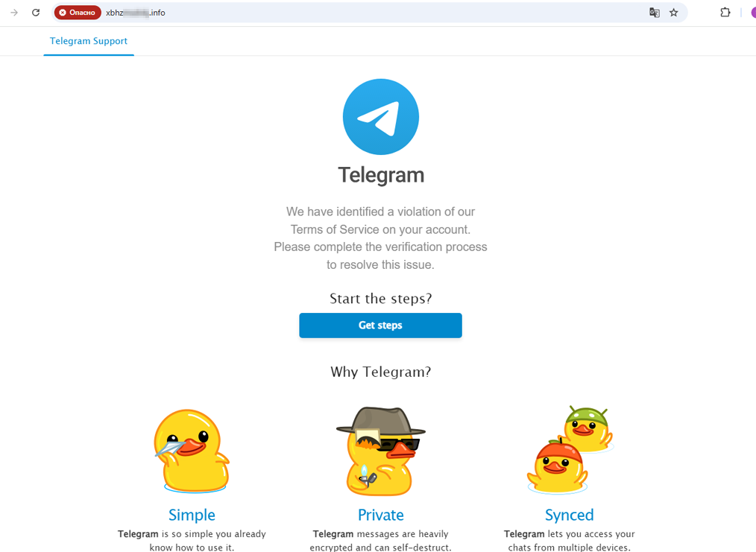
Task: Click the purple profile avatar icon
Action: coord(753,13)
